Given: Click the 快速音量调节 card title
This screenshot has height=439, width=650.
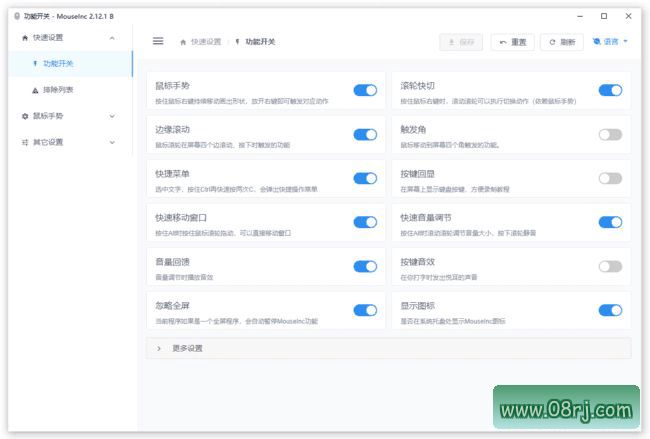Looking at the screenshot, I should pos(426,218).
